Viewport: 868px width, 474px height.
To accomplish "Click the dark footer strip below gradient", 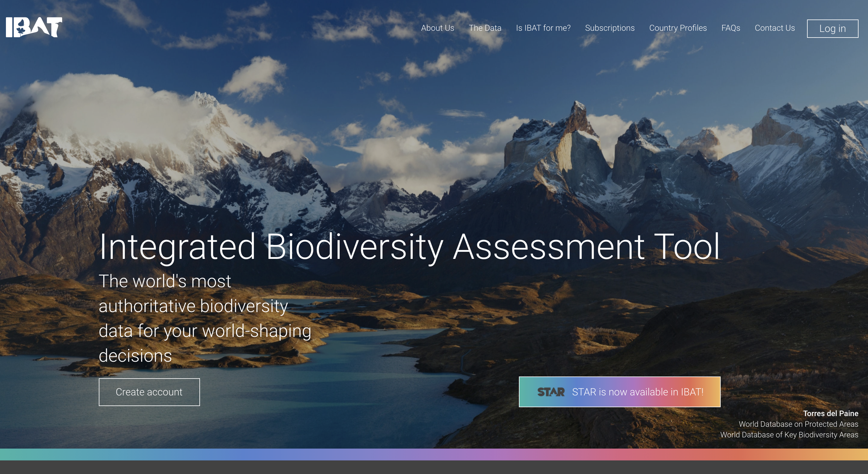I will (434, 467).
